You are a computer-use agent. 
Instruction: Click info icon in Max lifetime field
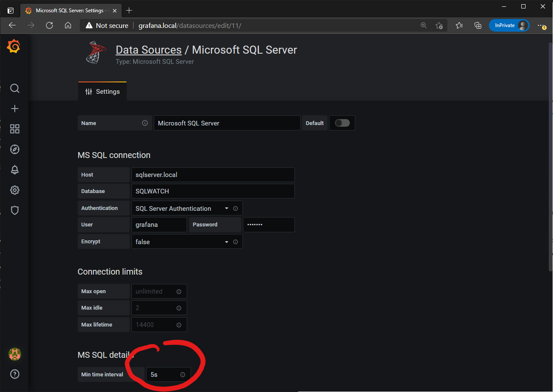tap(179, 325)
